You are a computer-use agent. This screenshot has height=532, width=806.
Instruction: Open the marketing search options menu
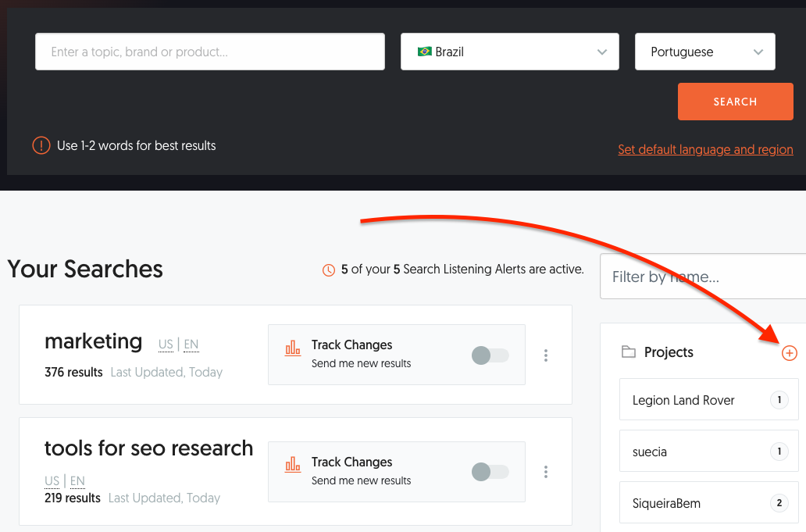point(546,355)
